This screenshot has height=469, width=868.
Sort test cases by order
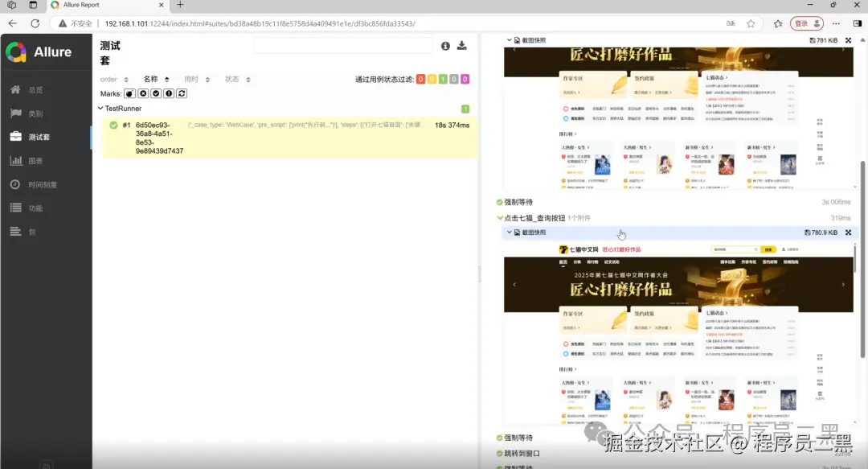point(114,80)
